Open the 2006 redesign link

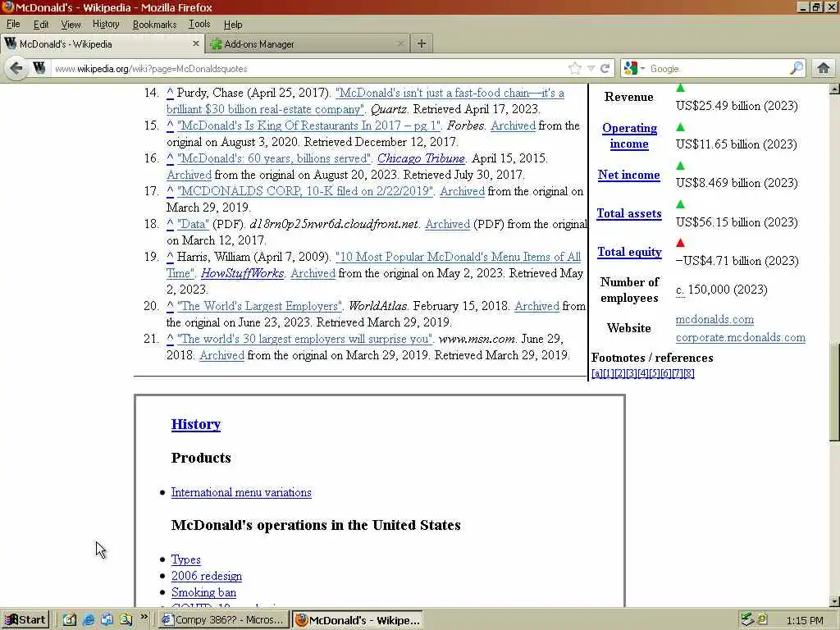pos(206,576)
